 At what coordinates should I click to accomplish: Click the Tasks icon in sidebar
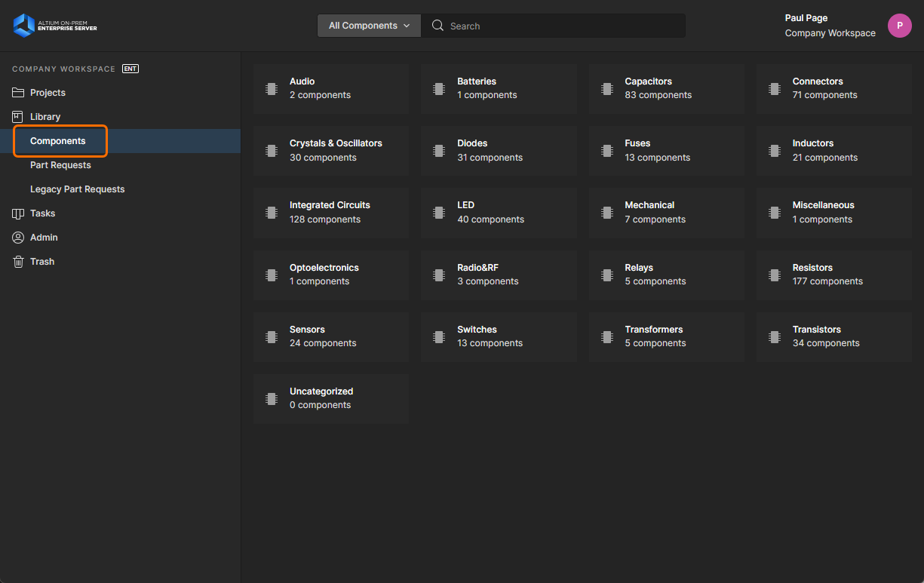18,213
